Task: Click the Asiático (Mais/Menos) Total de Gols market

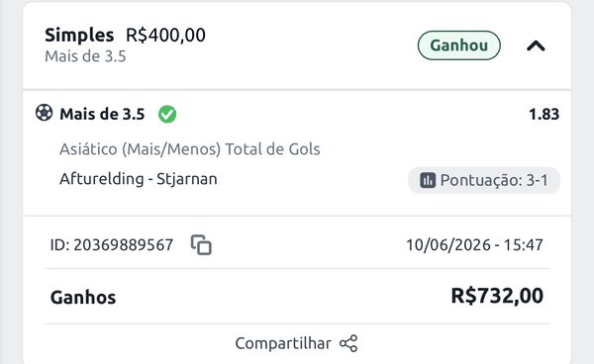Action: (190, 149)
